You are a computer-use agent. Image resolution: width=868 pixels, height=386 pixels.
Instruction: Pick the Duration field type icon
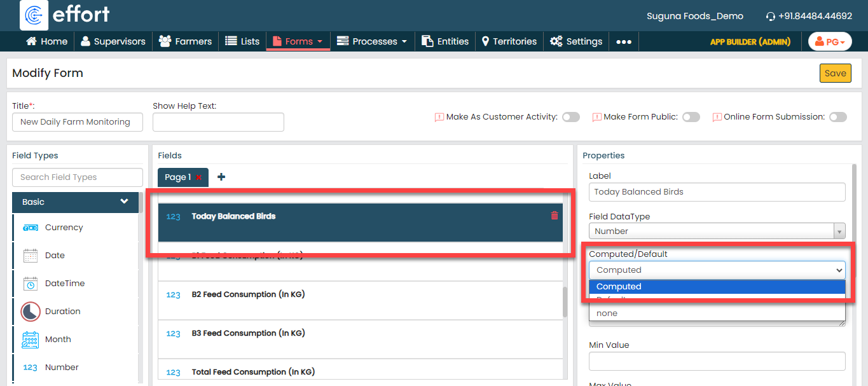(x=31, y=312)
